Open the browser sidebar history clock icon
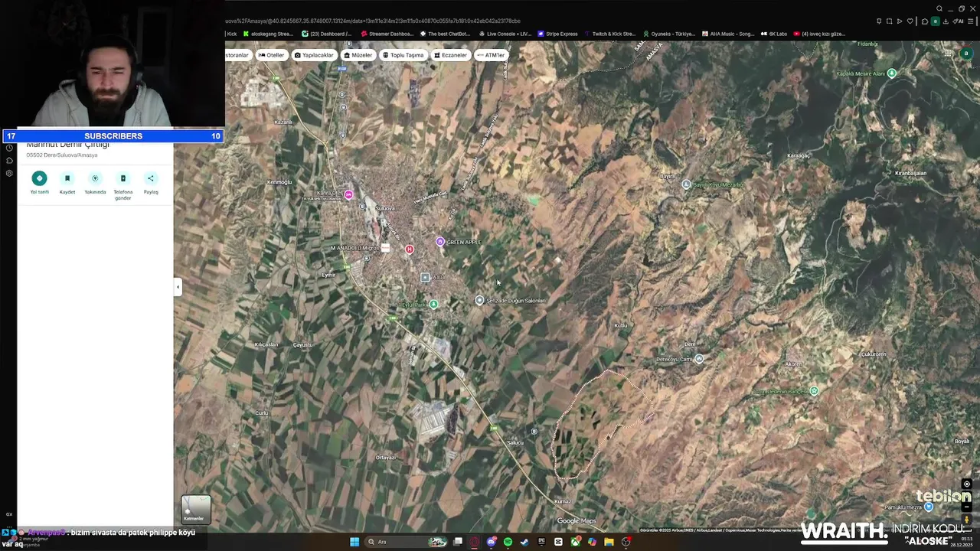 pyautogui.click(x=9, y=148)
